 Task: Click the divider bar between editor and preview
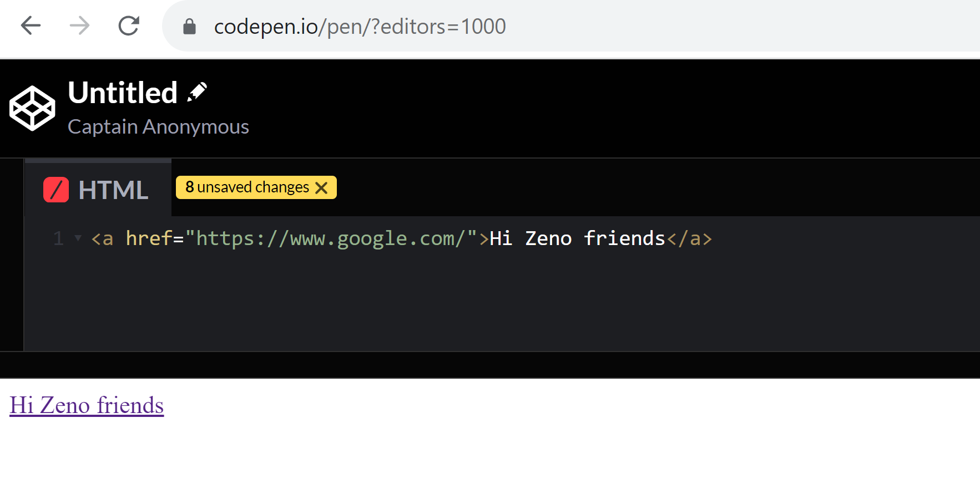(x=490, y=365)
